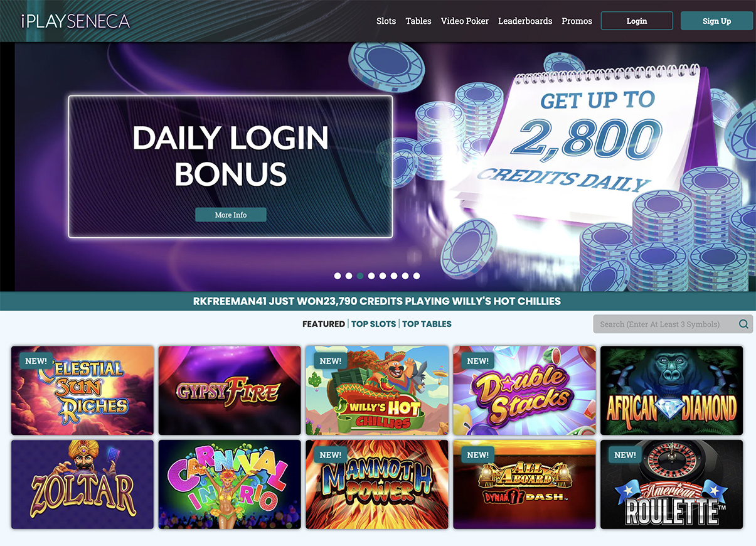Switch to the Top Slots tab

tap(373, 324)
